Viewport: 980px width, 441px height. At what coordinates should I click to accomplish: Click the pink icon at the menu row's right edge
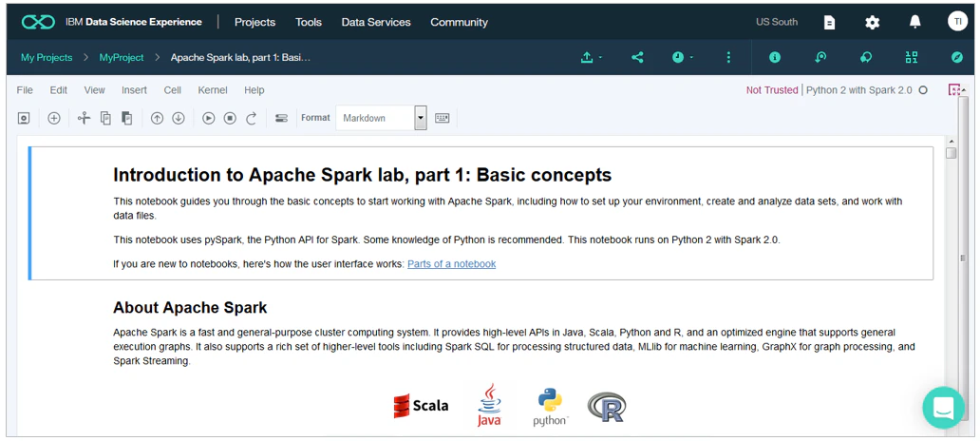(953, 90)
